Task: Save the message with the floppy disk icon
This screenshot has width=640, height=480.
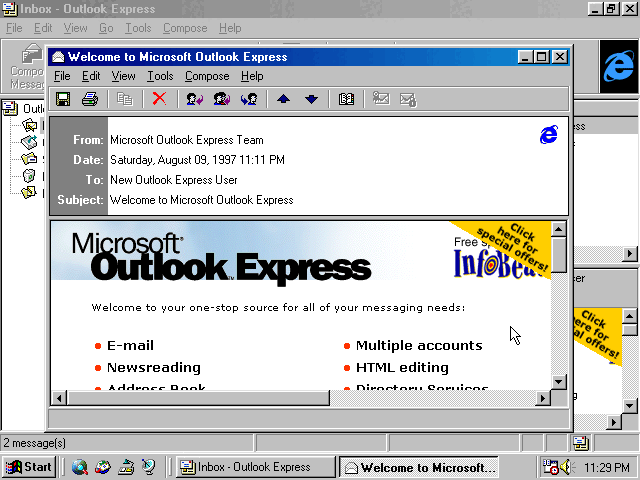Action: [63, 99]
